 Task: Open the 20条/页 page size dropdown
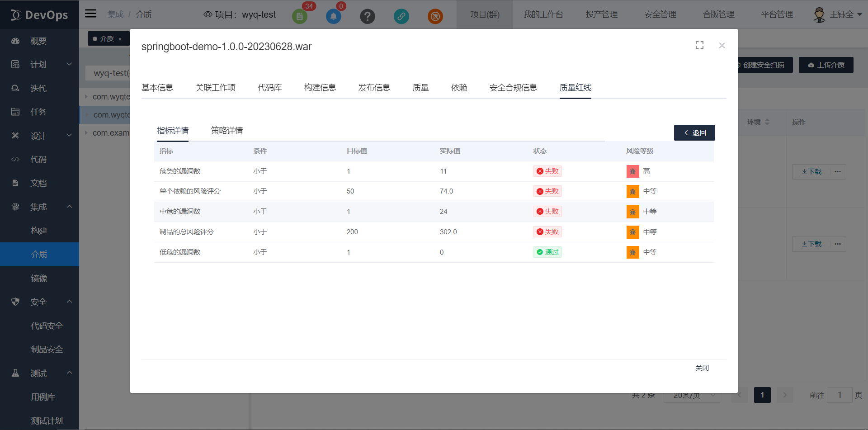click(691, 395)
